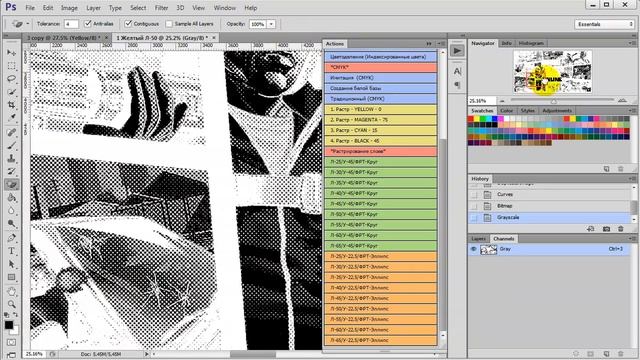Select the Magic Eraser tool in toolbox

click(x=11, y=184)
